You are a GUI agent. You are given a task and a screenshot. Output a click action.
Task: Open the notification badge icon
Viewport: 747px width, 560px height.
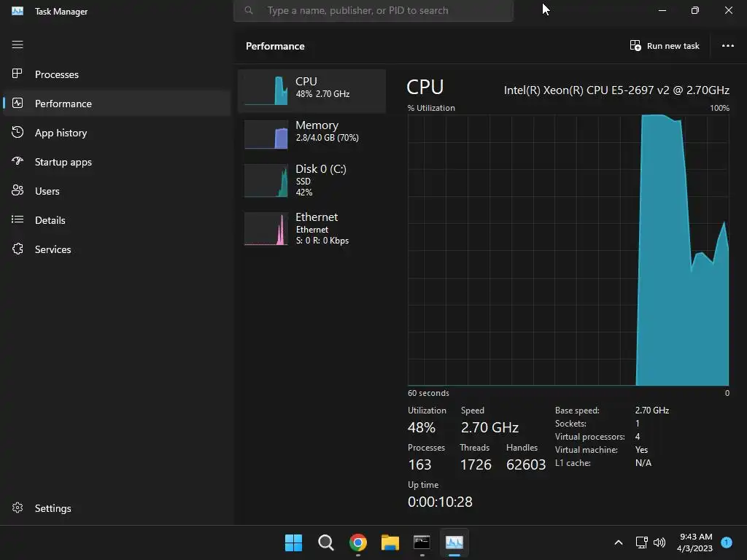[727, 542]
